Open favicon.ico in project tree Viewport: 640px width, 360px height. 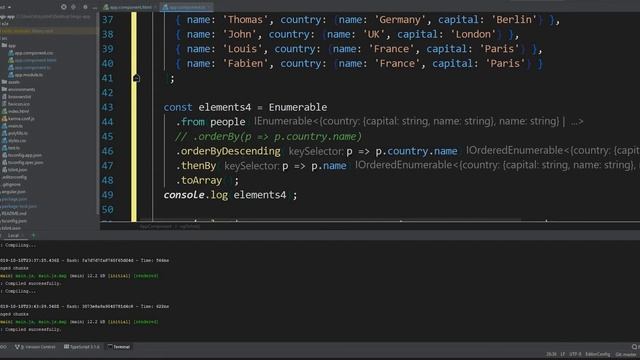[x=16, y=104]
